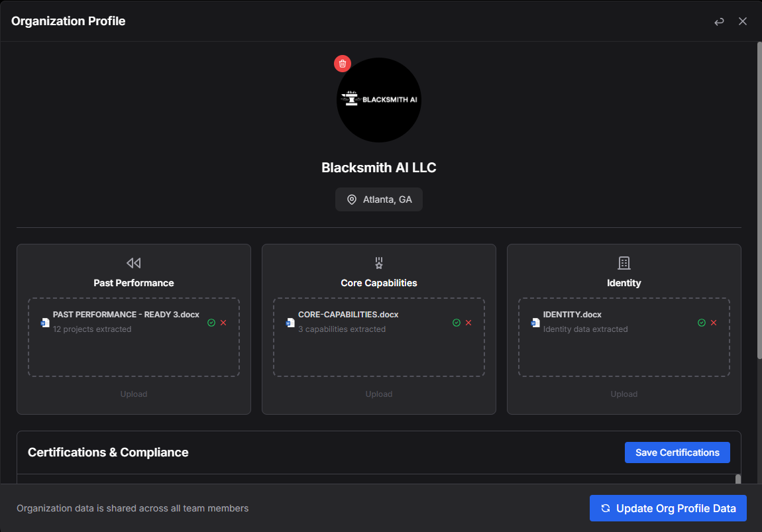The height and width of the screenshot is (532, 762).
Task: Open the Word icon beside PAST PERFORMANCE - READY 3.docx
Action: point(45,322)
